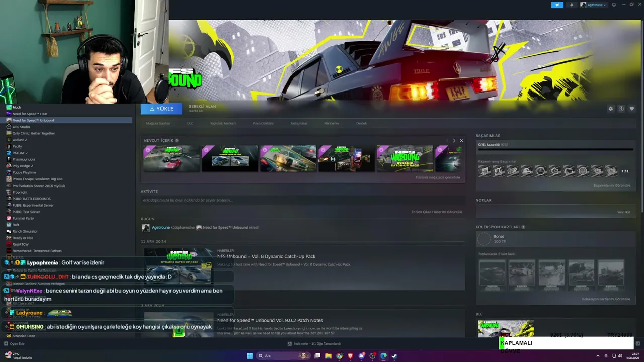
Task: Open help icon beside Koleksiyon Kartları
Action: 523,227
